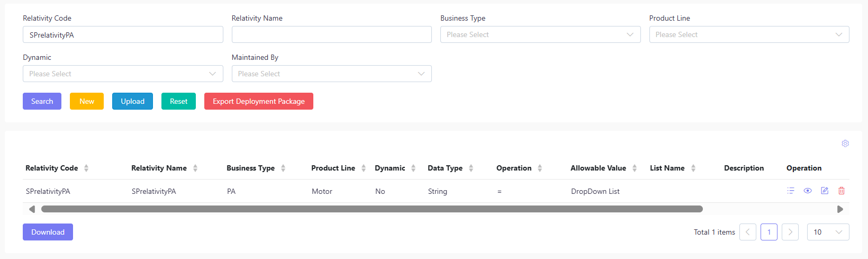Sort by the first Operation column

(x=540, y=168)
